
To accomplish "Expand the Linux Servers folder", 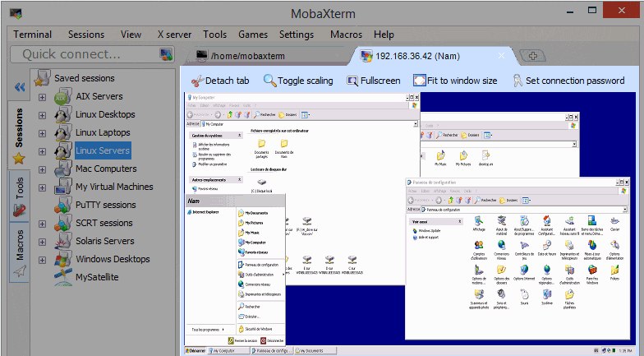I will (x=42, y=151).
